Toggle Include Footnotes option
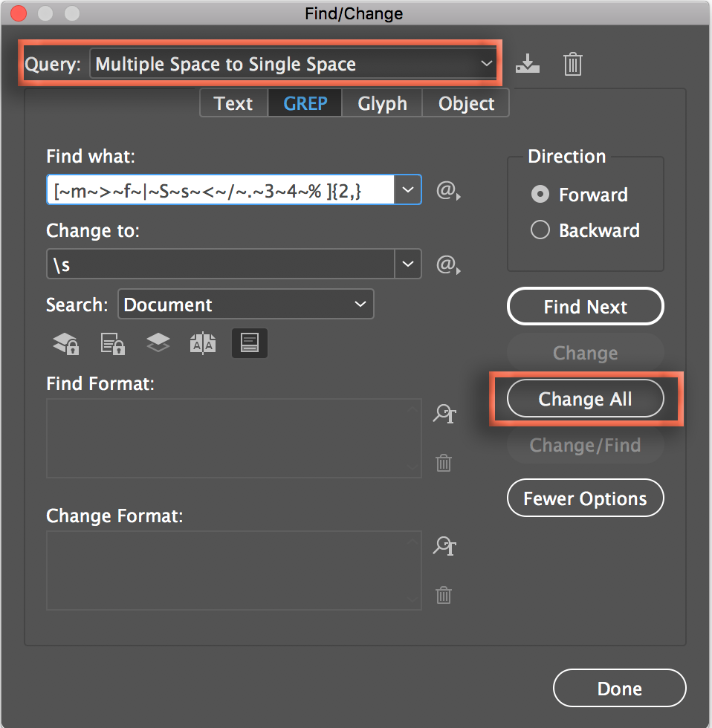The image size is (712, 728). 249,343
